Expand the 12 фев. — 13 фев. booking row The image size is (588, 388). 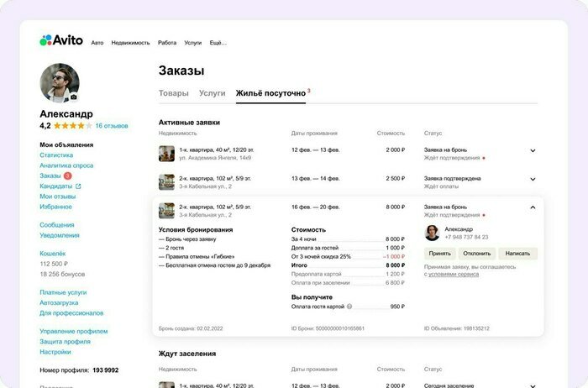pyautogui.click(x=533, y=151)
